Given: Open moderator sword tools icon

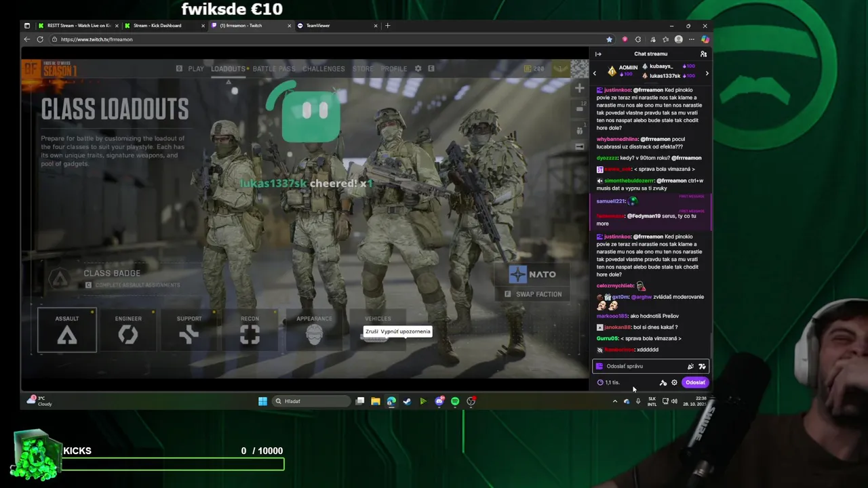Looking at the screenshot, I should [x=663, y=382].
